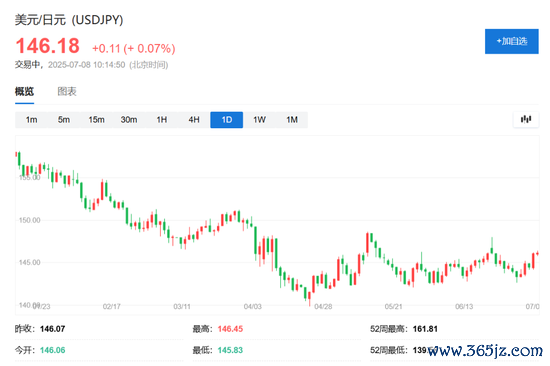Click the 06/13 date axis label
Viewport: 550px width, 366px height.
[464, 307]
